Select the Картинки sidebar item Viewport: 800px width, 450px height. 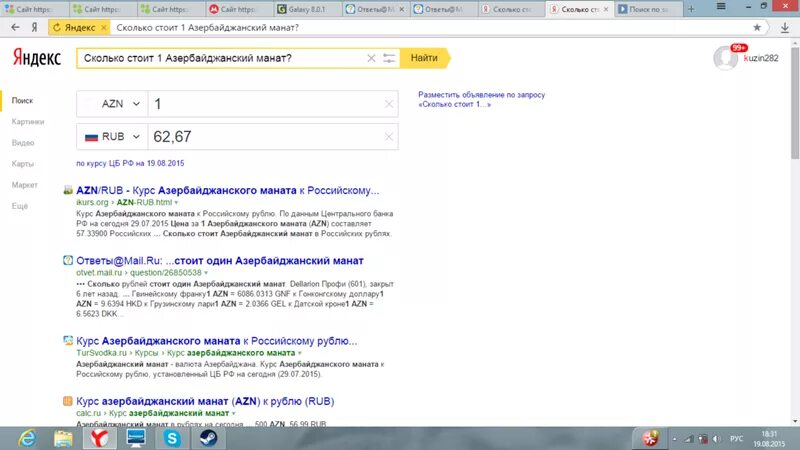(x=28, y=121)
